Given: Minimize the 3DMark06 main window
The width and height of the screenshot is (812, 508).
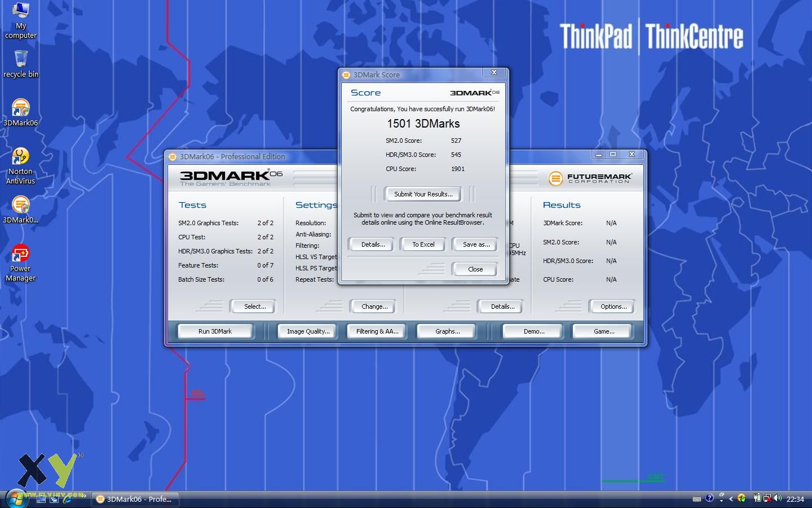Looking at the screenshot, I should [x=599, y=155].
